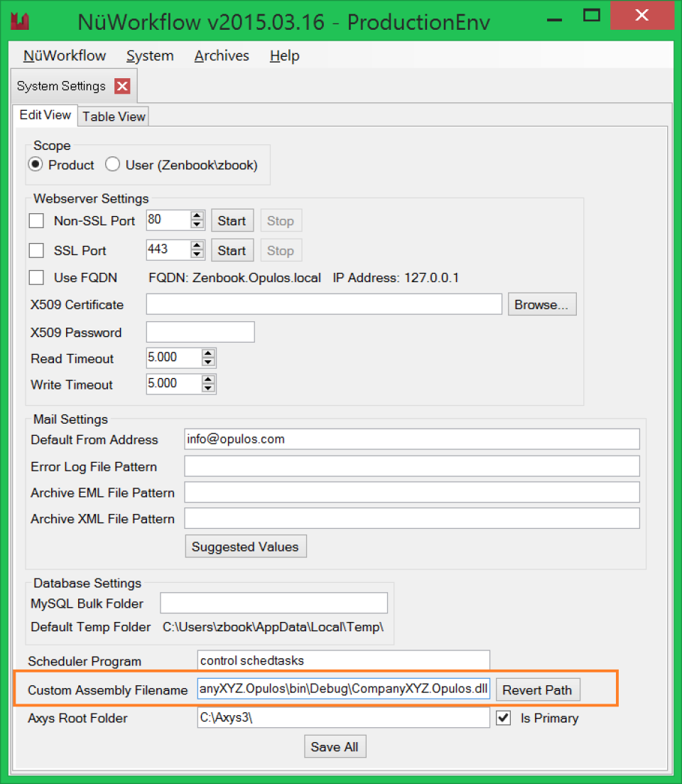Close the System Settings tab
This screenshot has height=784, width=682.
[122, 85]
